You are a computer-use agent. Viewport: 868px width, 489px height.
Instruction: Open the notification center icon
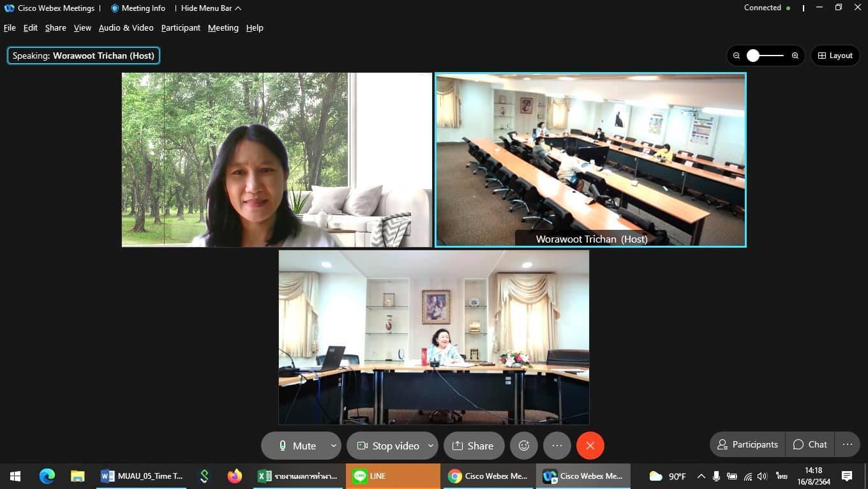coord(847,476)
